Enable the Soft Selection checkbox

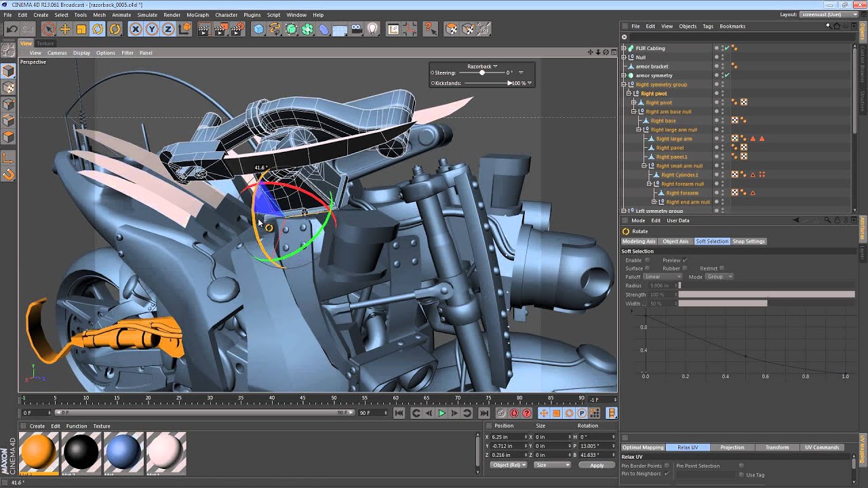click(647, 260)
